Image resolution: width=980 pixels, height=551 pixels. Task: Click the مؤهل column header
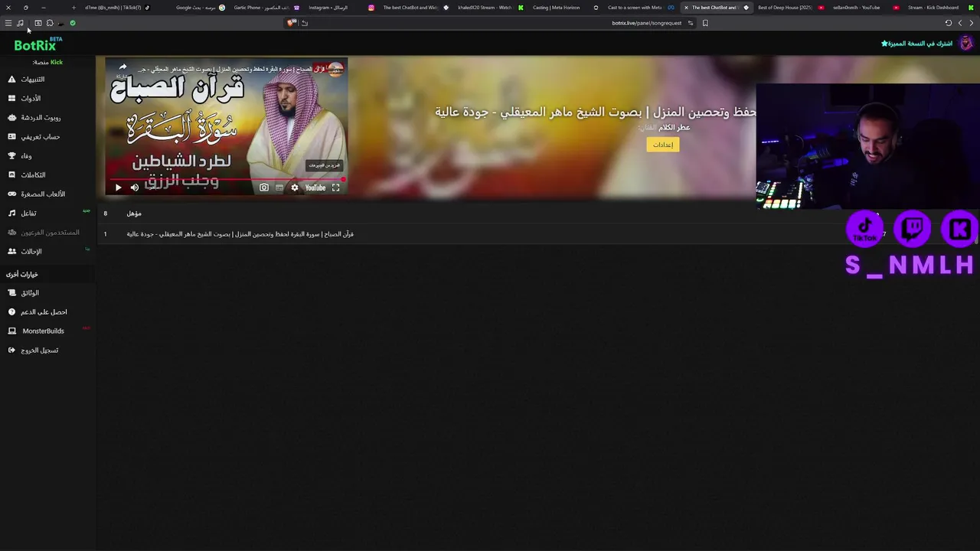(134, 214)
